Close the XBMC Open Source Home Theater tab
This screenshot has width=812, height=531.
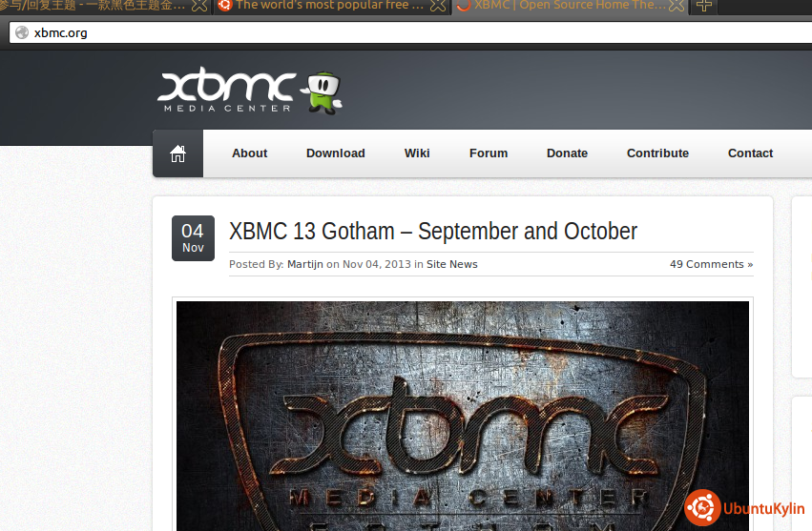(677, 6)
